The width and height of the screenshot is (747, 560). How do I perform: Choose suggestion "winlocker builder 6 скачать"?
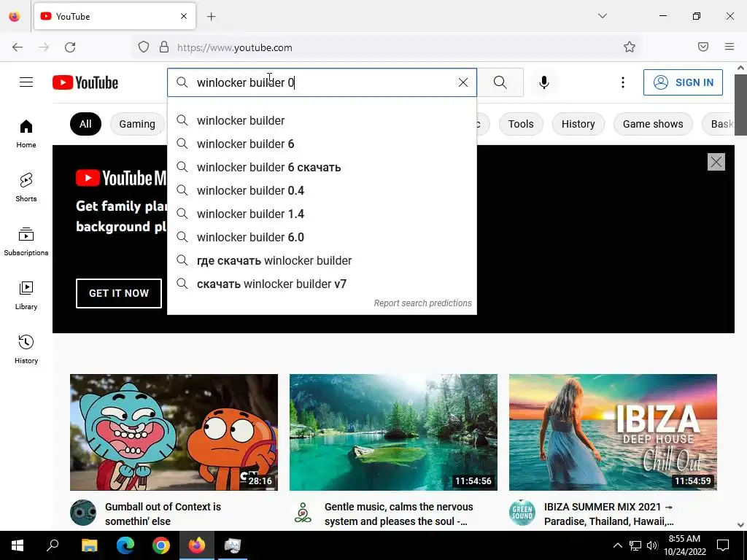click(322, 167)
